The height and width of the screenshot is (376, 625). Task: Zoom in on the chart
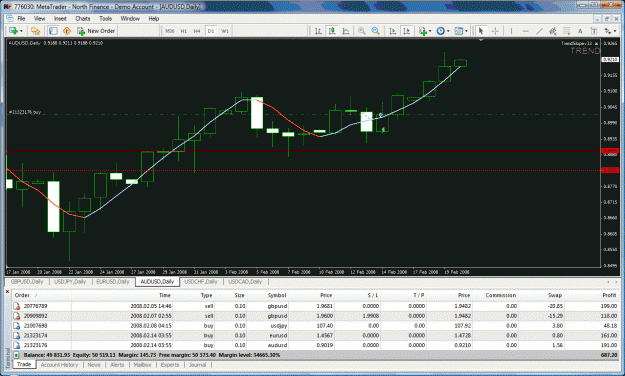[362, 31]
